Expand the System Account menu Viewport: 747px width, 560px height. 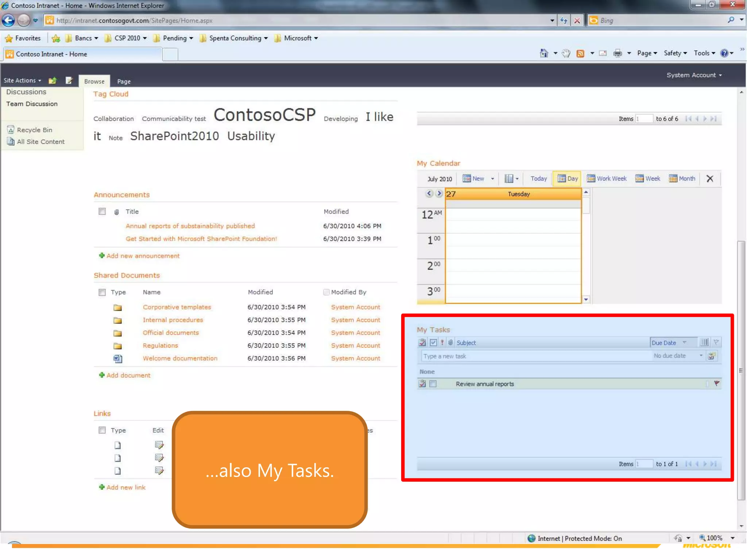click(x=694, y=75)
